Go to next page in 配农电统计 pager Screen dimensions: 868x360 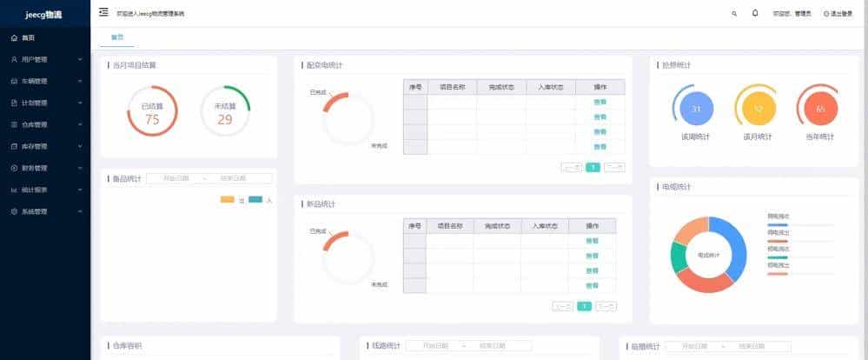coord(614,167)
